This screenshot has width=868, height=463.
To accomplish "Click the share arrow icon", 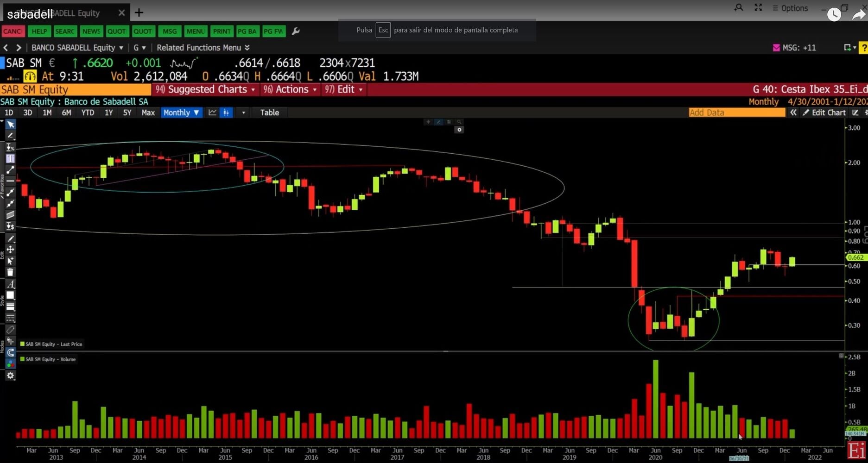I will (x=859, y=14).
